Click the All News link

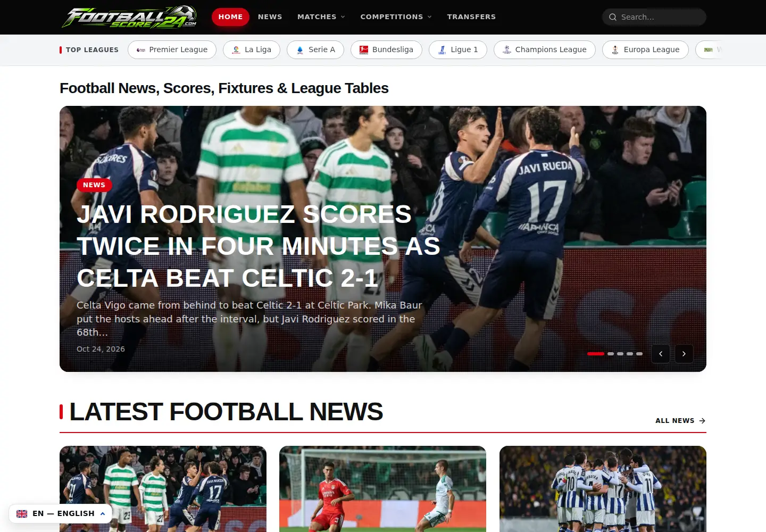tap(680, 421)
